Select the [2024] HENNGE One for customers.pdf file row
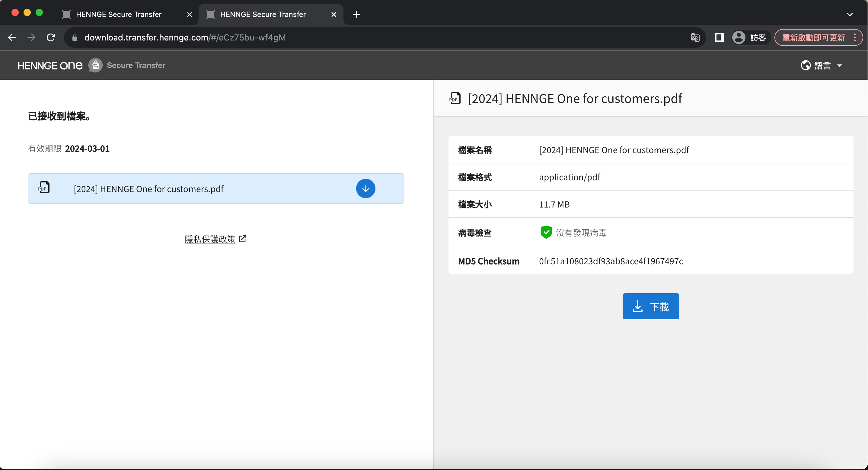The width and height of the screenshot is (868, 470). pyautogui.click(x=216, y=188)
